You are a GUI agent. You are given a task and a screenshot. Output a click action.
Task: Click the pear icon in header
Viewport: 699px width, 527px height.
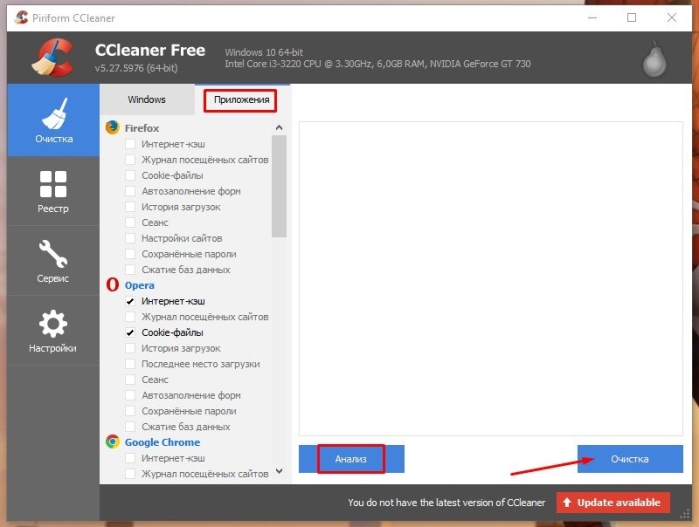click(x=654, y=60)
